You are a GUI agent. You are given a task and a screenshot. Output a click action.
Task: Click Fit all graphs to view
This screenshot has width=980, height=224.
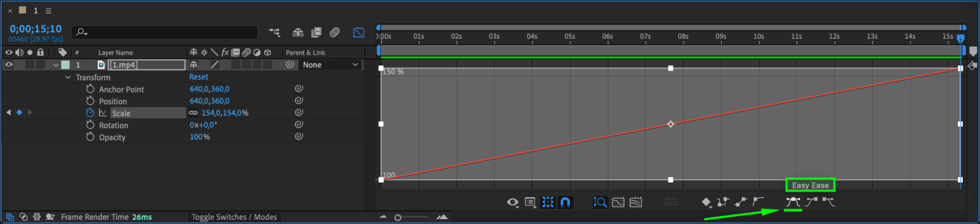coord(636,202)
